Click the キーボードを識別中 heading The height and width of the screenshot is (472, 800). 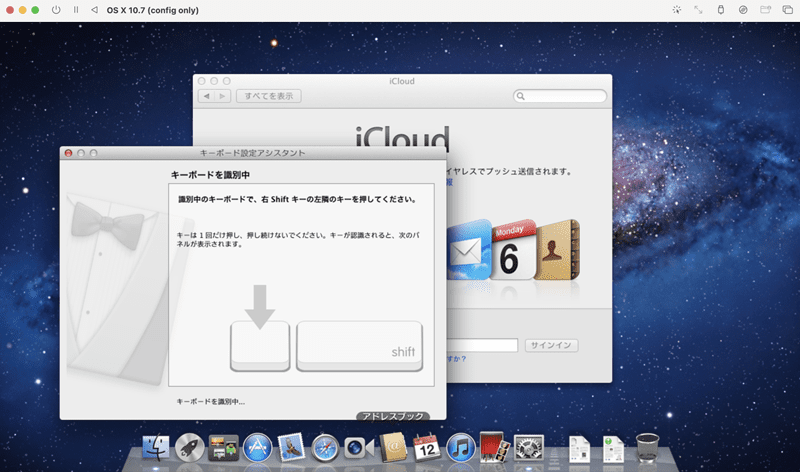coord(210,175)
